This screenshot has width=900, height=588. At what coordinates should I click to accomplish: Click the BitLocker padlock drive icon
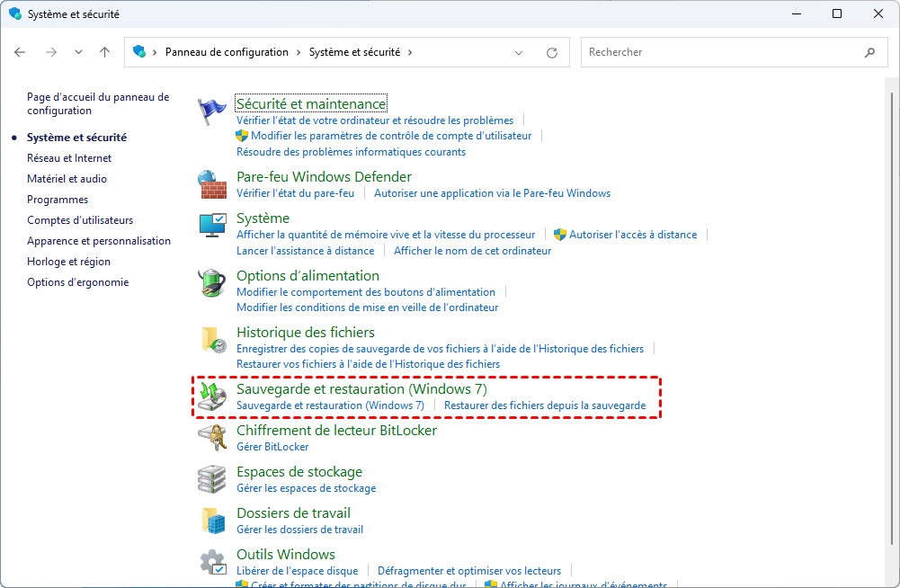tap(212, 438)
